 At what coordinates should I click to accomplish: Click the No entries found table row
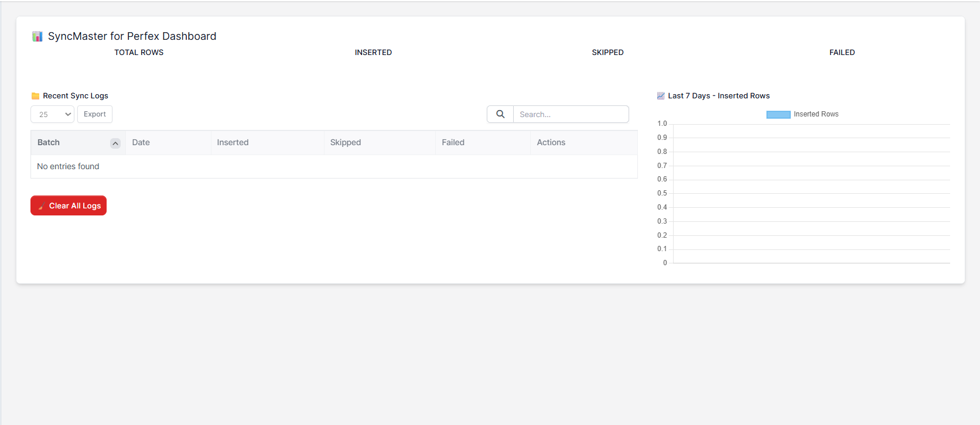pyautogui.click(x=334, y=167)
